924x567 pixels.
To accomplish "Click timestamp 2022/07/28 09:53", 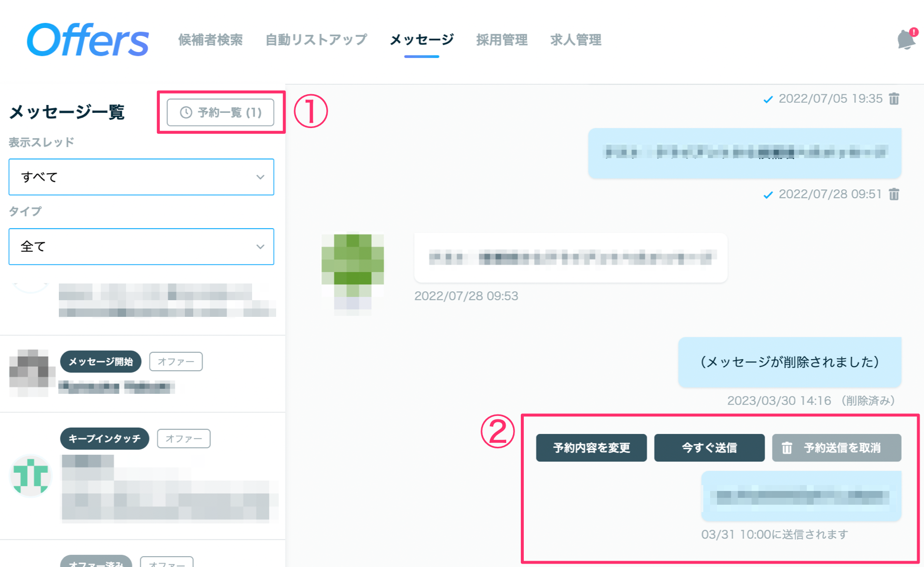I will click(466, 296).
